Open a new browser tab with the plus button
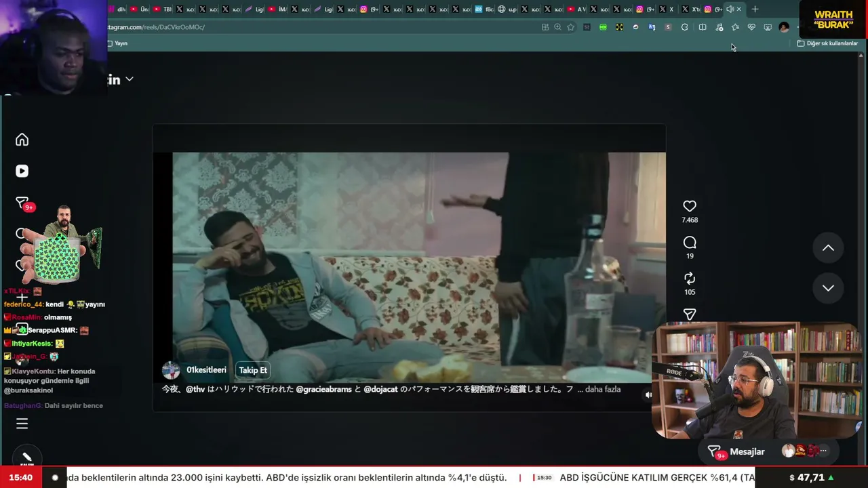 [x=755, y=9]
